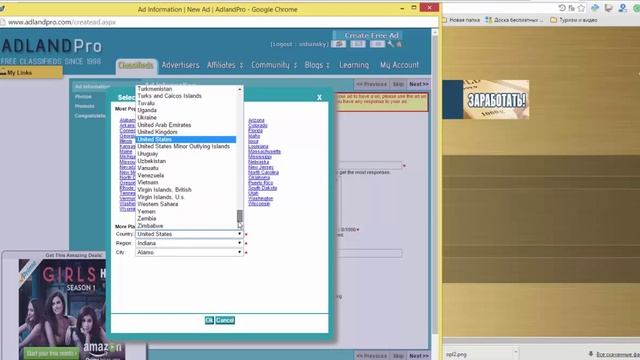Viewport: 640px width, 360px height.
Task: Choose Zimbabwe from the country list
Action: tap(186, 226)
